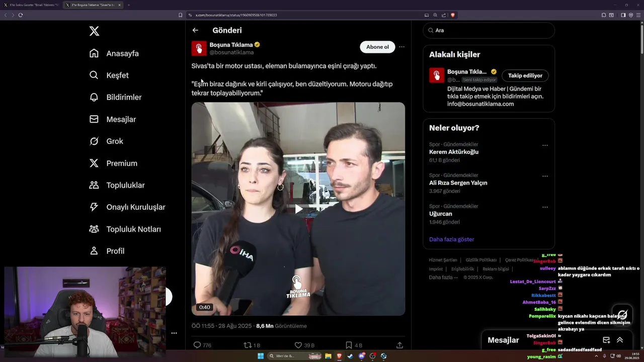The image size is (644, 362).
Task: Like the post showing 39 B
Action: point(298,345)
